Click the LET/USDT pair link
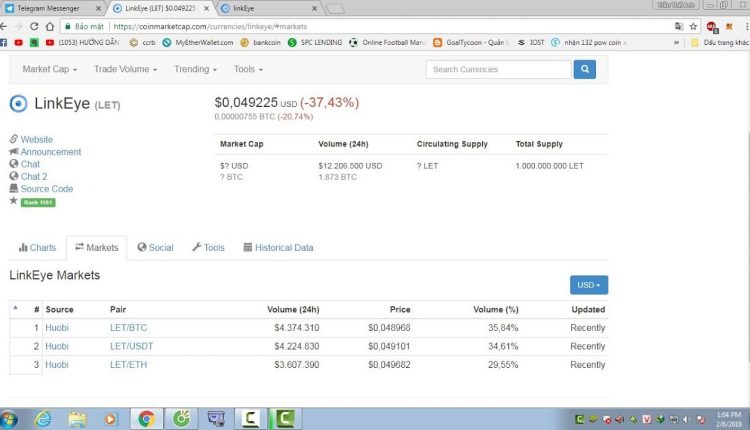 132,346
